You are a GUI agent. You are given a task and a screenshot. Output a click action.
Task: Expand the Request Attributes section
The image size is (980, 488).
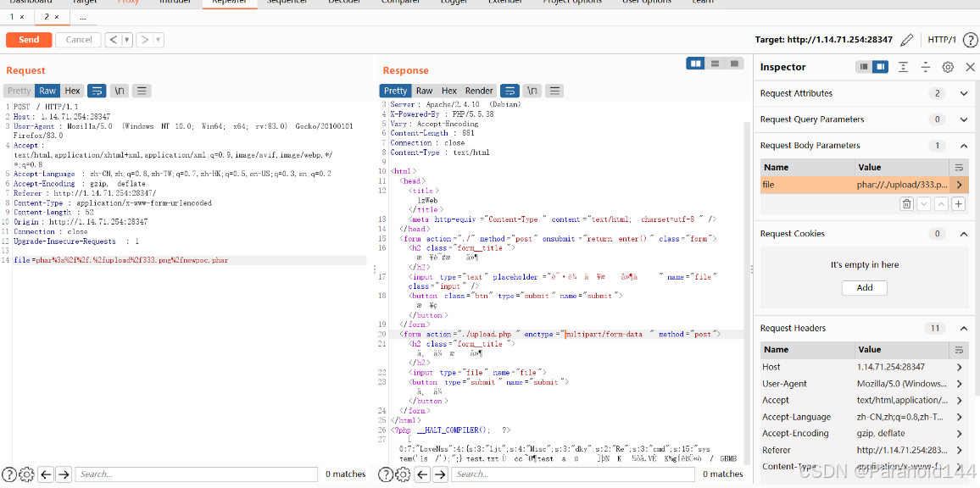point(963,93)
